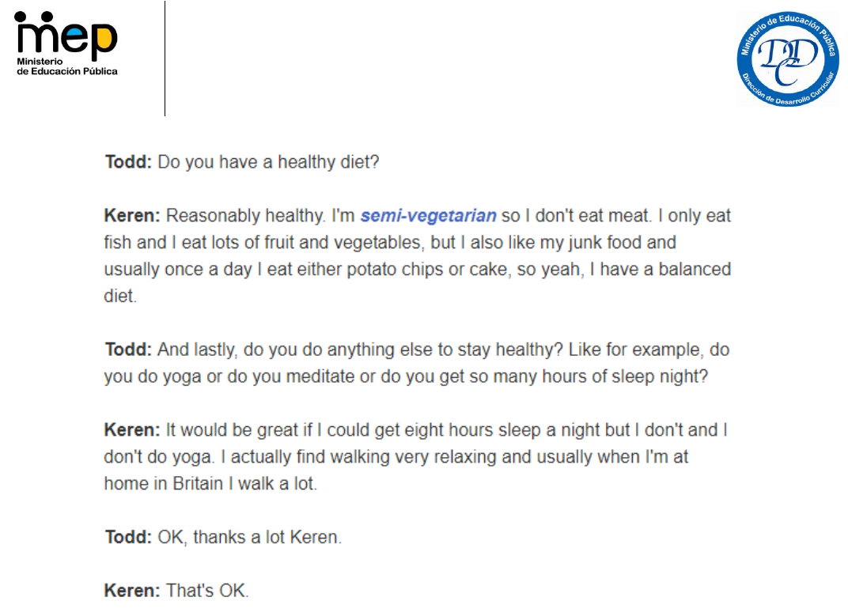The image size is (848, 616).
Task: Click the 'Keren:' label before 'Reasonably healthy'
Action: click(132, 215)
